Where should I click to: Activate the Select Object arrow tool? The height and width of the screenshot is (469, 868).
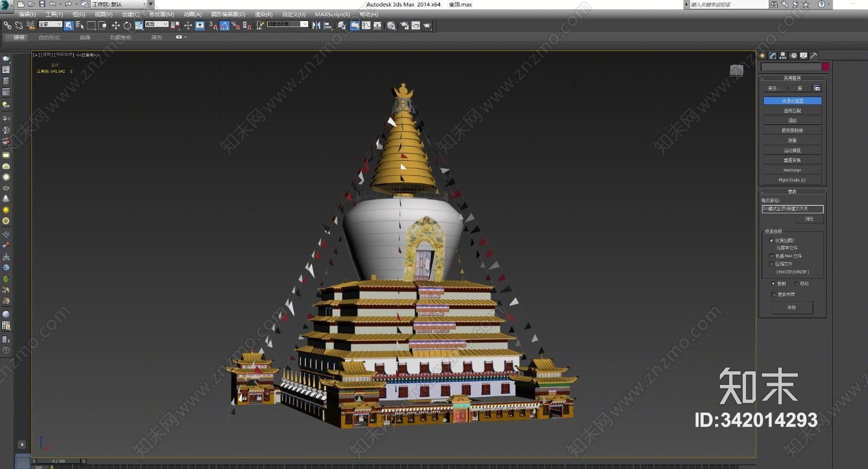(x=68, y=25)
